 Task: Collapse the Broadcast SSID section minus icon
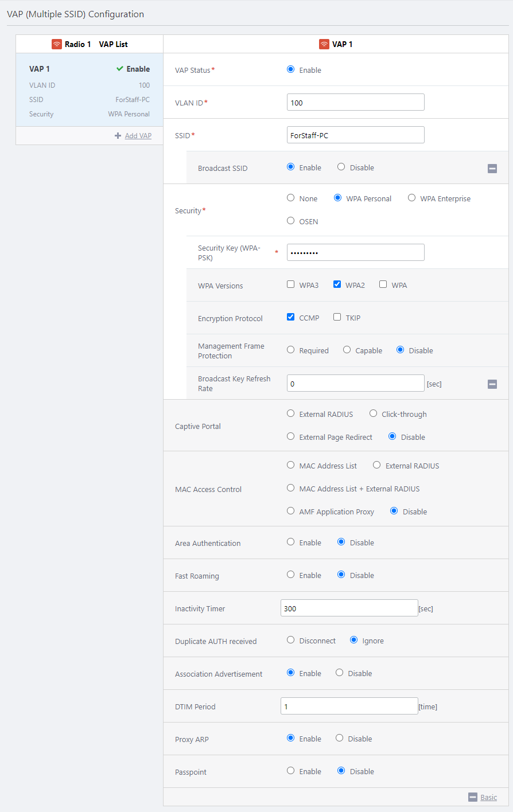(492, 168)
